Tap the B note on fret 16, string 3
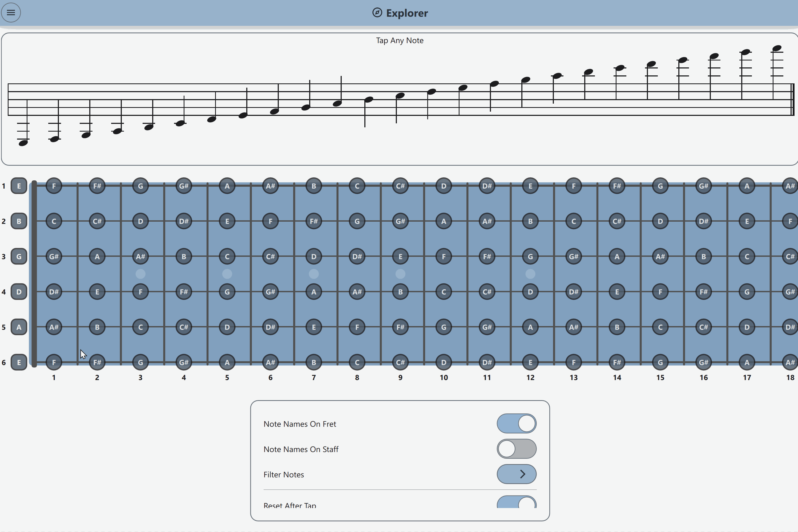 704,257
